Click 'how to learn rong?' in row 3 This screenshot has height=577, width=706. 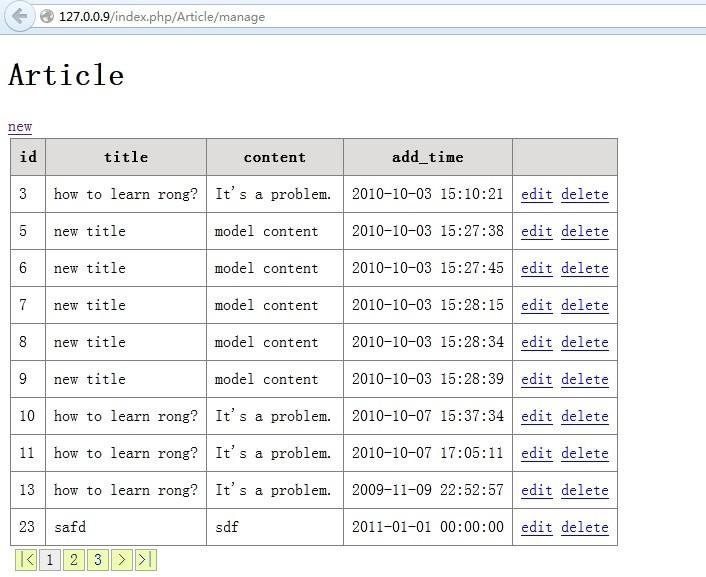[126, 194]
